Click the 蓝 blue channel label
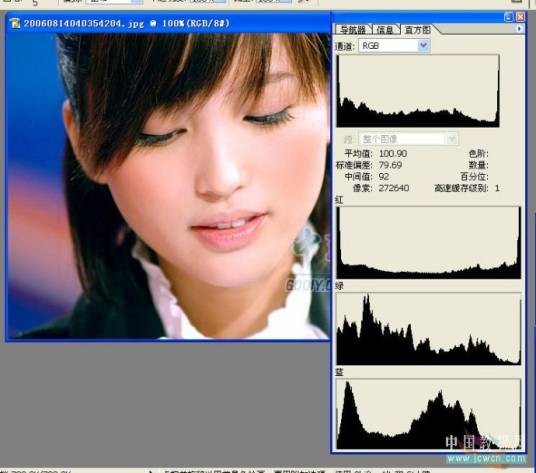The image size is (536, 473). pos(339,372)
